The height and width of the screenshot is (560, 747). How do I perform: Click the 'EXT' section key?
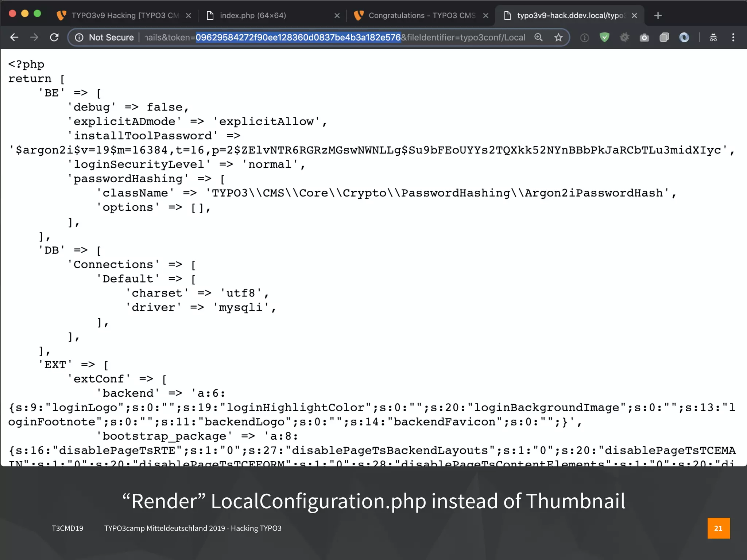(x=55, y=365)
